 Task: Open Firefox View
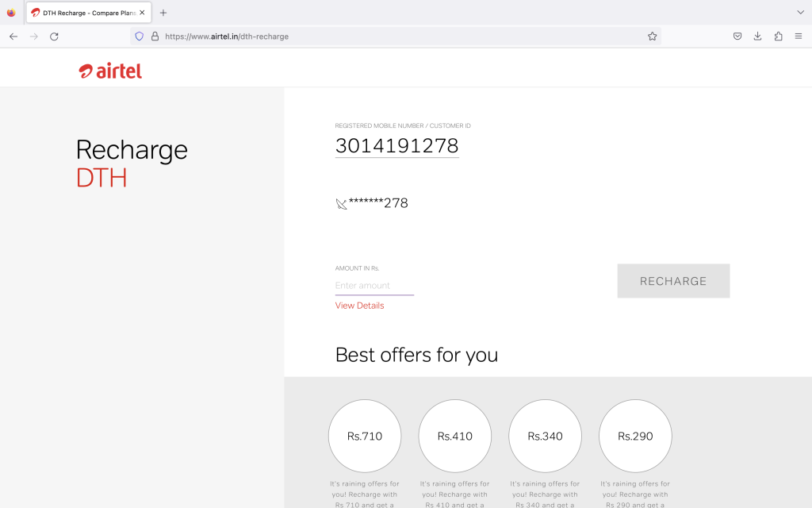(x=11, y=13)
